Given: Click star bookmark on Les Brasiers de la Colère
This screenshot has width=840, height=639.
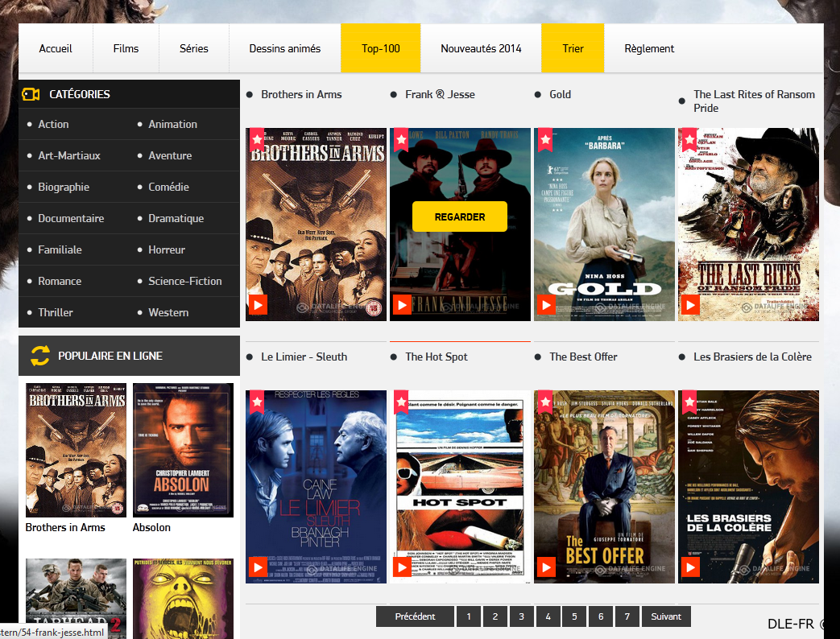Looking at the screenshot, I should [x=689, y=402].
